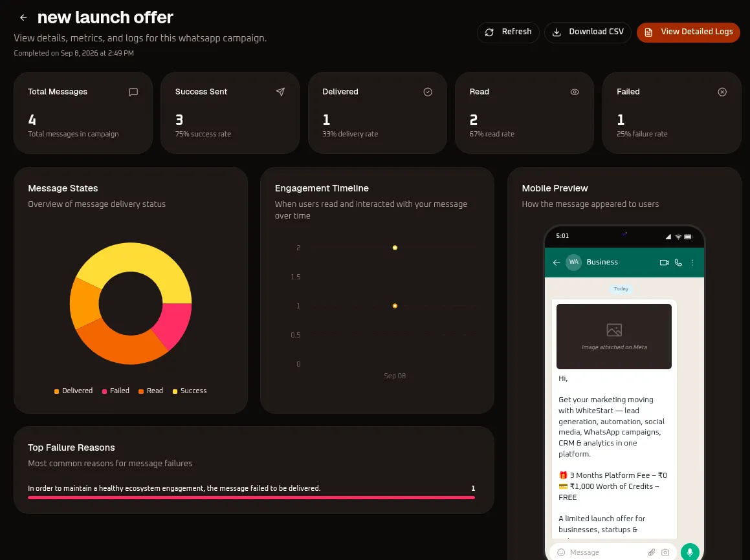Click the battery icon in phone status bar
The width and height of the screenshot is (750, 560).
pos(688,237)
